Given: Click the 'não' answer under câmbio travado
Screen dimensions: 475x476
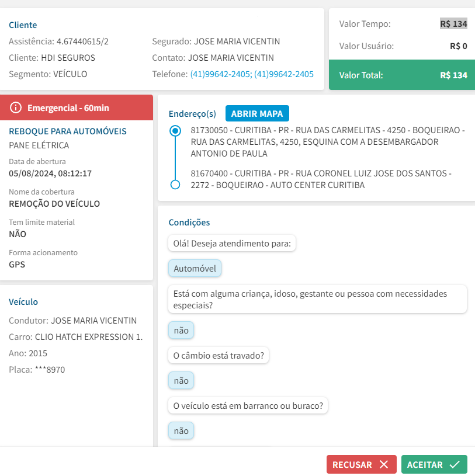Looking at the screenshot, I should click(181, 381).
